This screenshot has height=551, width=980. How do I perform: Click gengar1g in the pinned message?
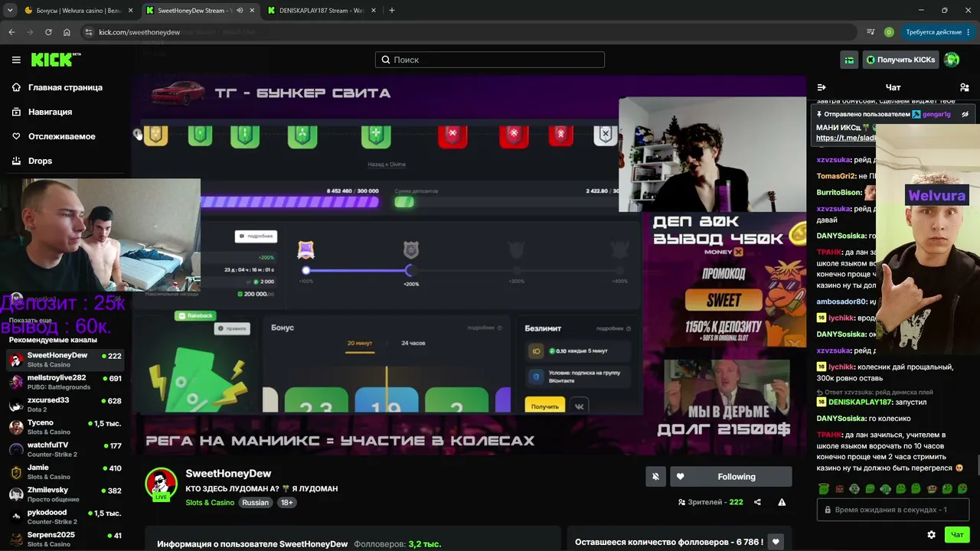[936, 114]
